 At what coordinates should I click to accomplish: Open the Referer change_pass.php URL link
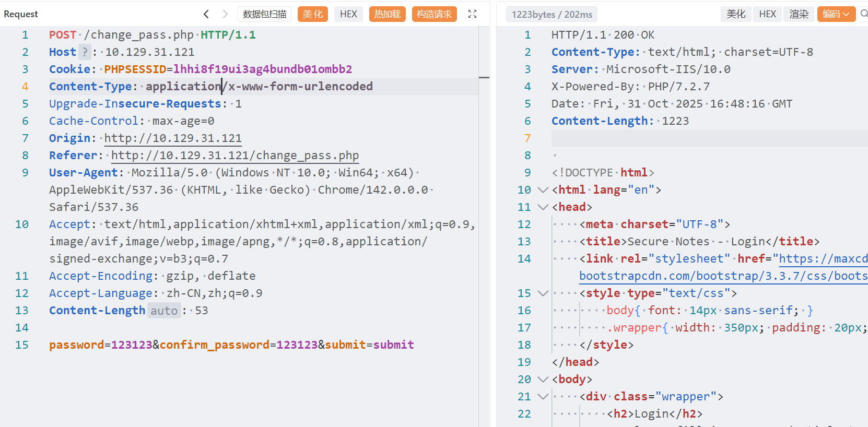click(x=234, y=156)
